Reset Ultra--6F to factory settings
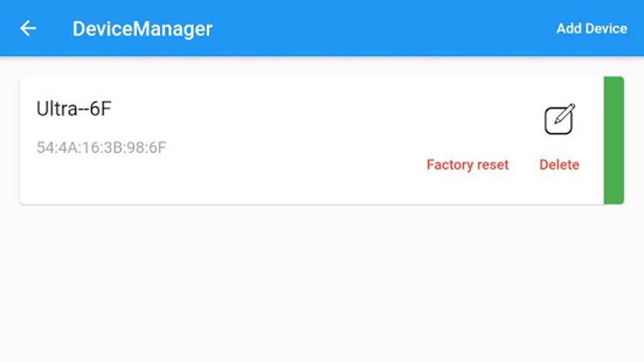The width and height of the screenshot is (644, 362). (467, 165)
